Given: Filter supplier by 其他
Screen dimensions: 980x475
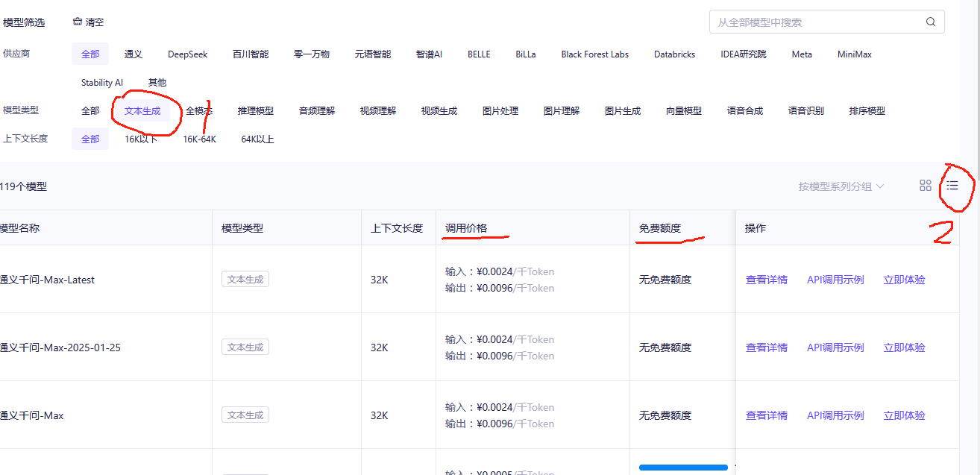Looking at the screenshot, I should 157,83.
